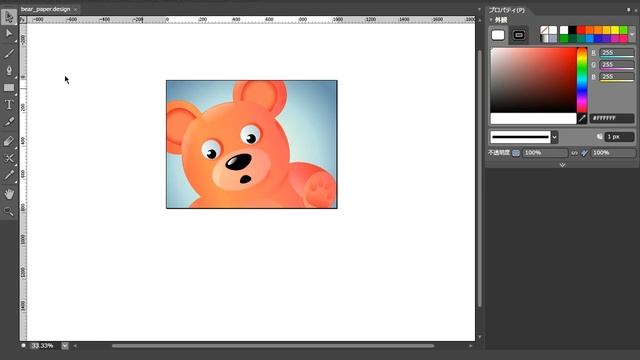
Task: Select the プロパティ(P) panel tab
Action: pyautogui.click(x=507, y=10)
